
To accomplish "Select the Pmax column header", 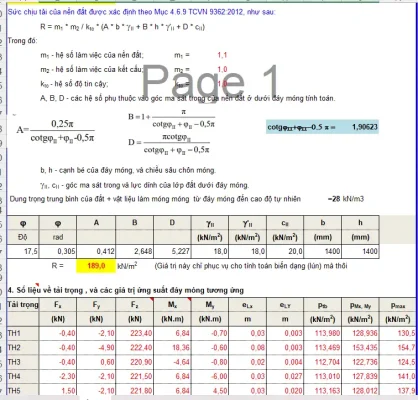I will pos(398,305).
